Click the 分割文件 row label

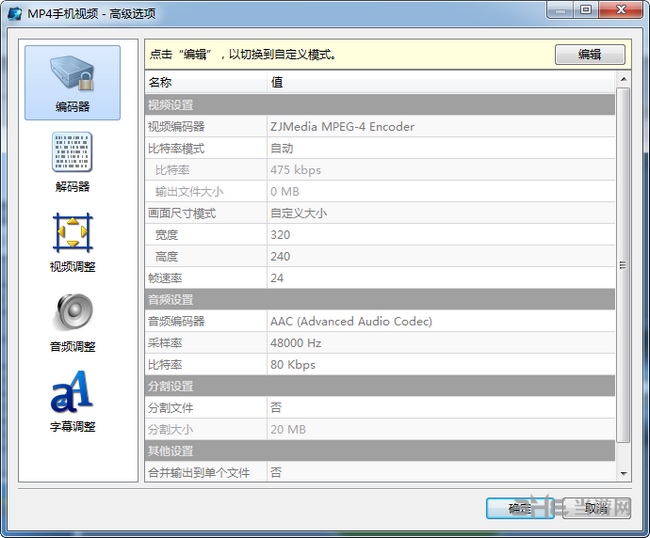pyautogui.click(x=170, y=407)
